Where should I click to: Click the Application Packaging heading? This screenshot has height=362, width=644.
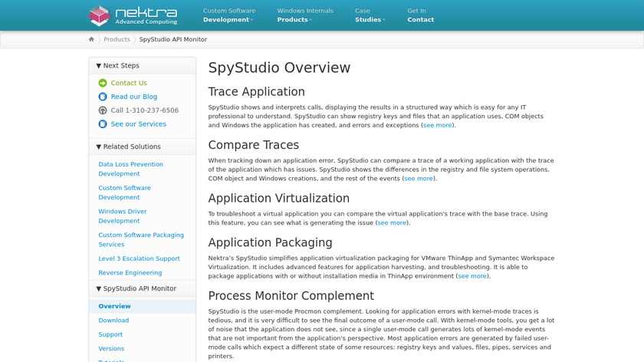pos(270,243)
